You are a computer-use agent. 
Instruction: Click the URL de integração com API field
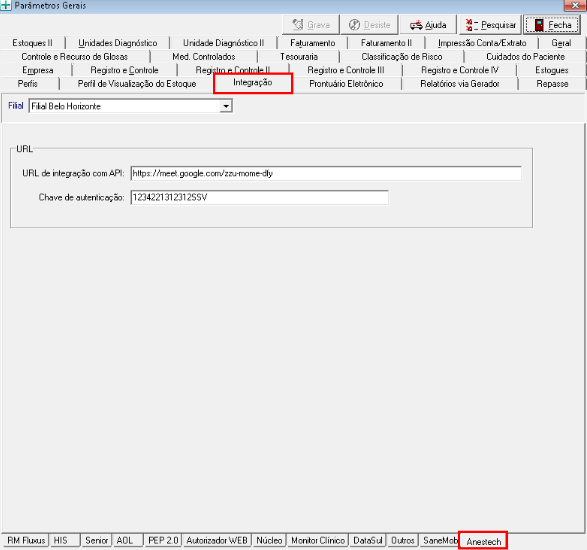pos(326,173)
